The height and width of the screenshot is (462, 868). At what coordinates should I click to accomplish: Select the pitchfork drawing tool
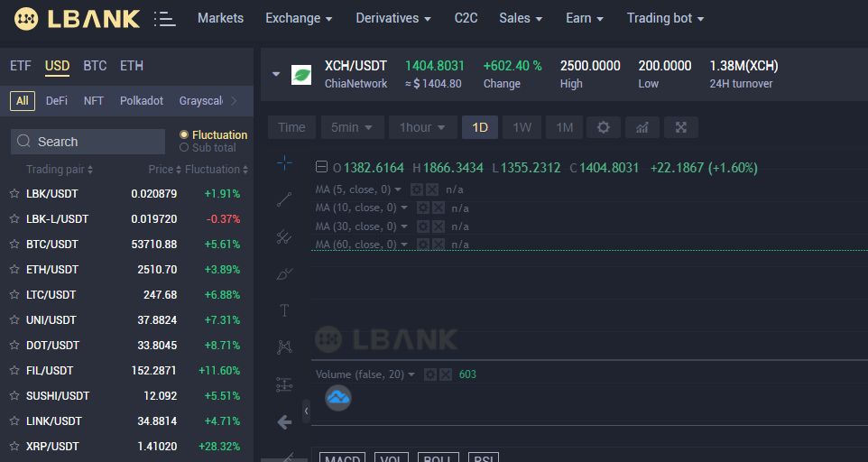coord(284,236)
